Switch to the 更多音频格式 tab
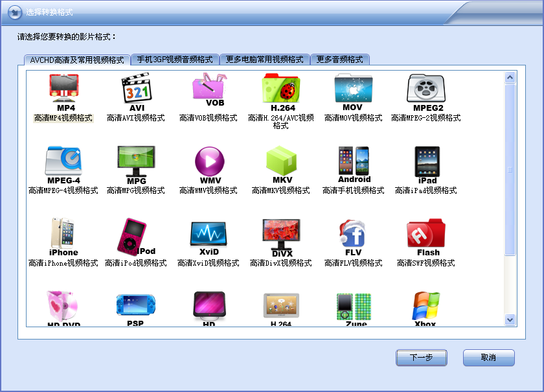The height and width of the screenshot is (392, 544). point(340,60)
